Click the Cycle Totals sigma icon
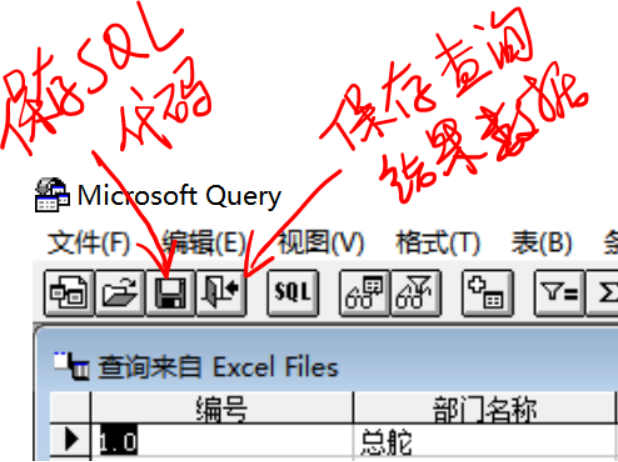618x462 pixels. click(x=602, y=293)
